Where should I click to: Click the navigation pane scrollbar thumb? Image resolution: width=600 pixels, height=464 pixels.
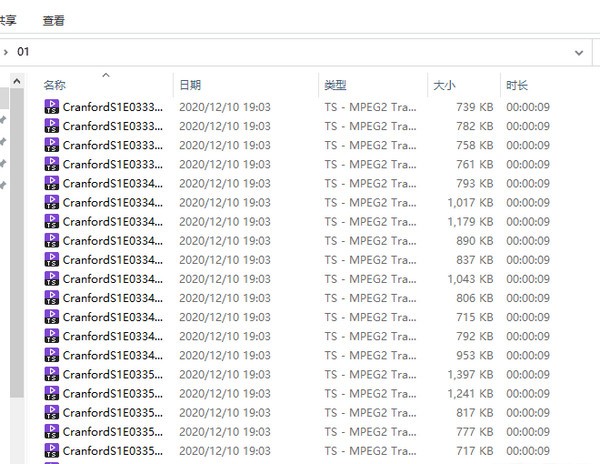[17, 243]
